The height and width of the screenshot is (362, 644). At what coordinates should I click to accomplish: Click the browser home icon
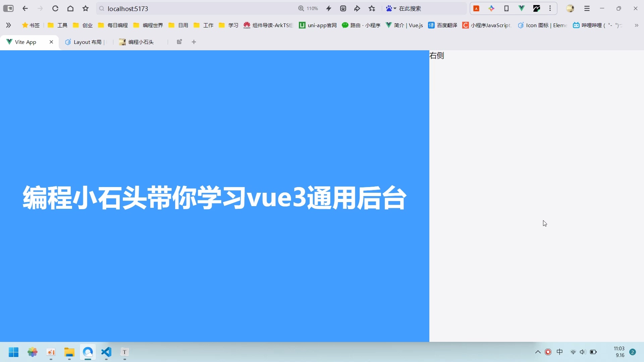coord(70,8)
